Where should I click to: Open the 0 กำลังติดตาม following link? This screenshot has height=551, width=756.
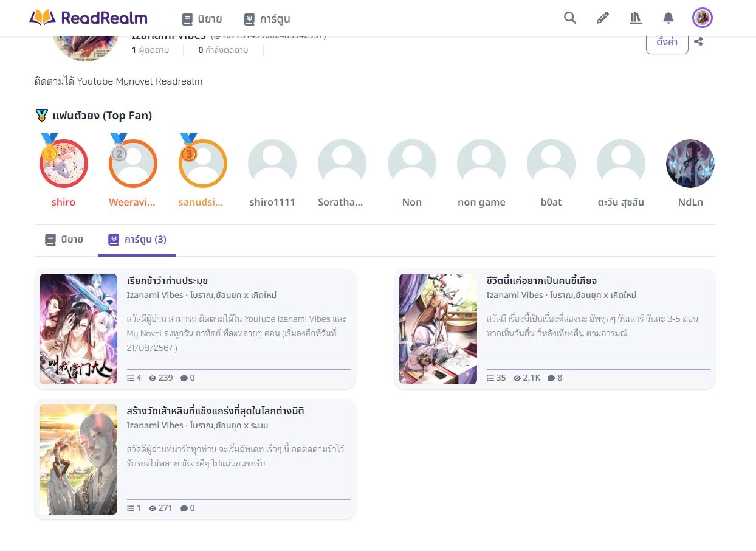[223, 50]
